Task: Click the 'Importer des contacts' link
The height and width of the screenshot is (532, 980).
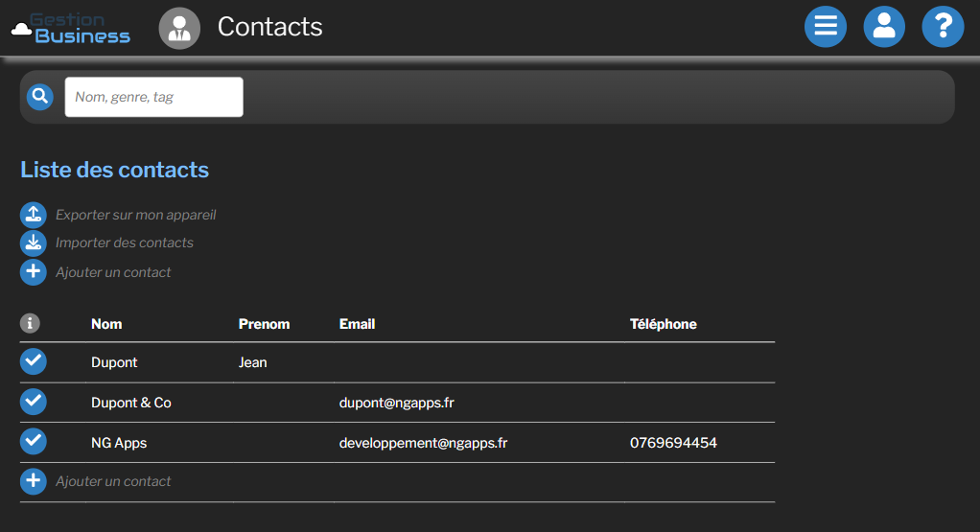Action: pyautogui.click(x=125, y=243)
